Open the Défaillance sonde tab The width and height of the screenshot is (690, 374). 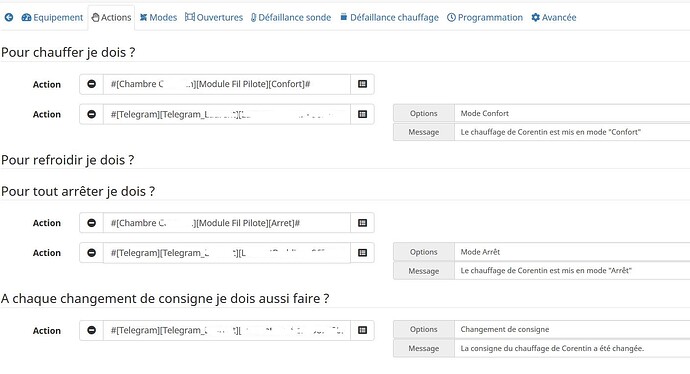[x=291, y=18]
